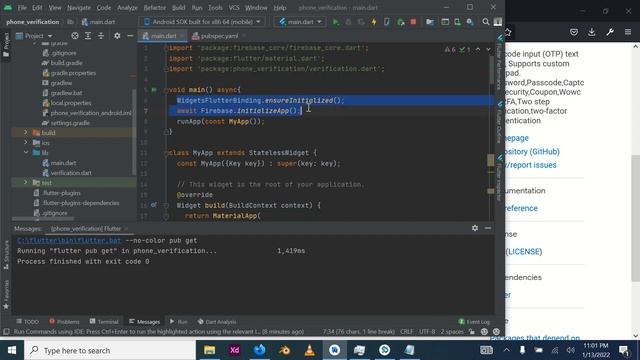Image resolution: width=640 pixels, height=360 pixels.
Task: Open the API reference link in browser
Action: 521,208
